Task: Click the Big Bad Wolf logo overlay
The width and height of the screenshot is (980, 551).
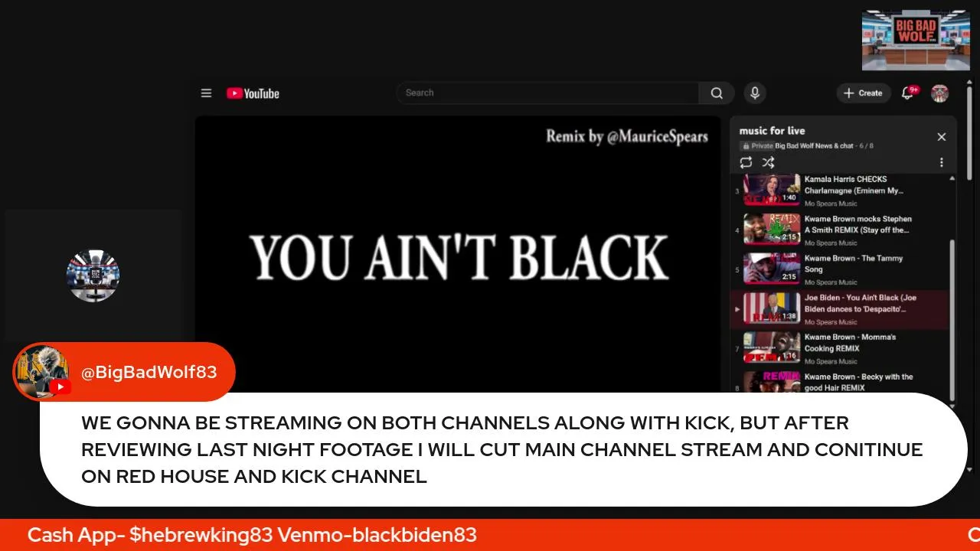Action: click(916, 41)
